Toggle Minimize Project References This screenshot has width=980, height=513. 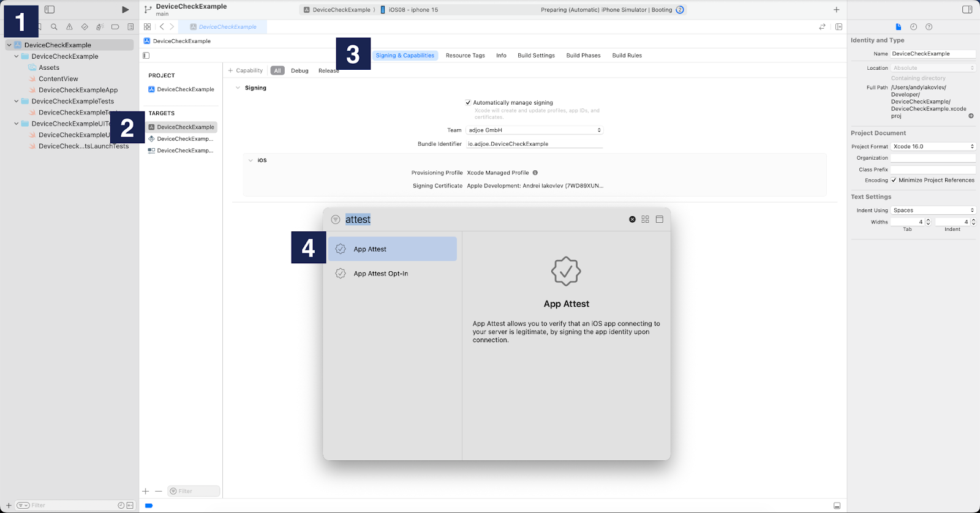pos(894,180)
